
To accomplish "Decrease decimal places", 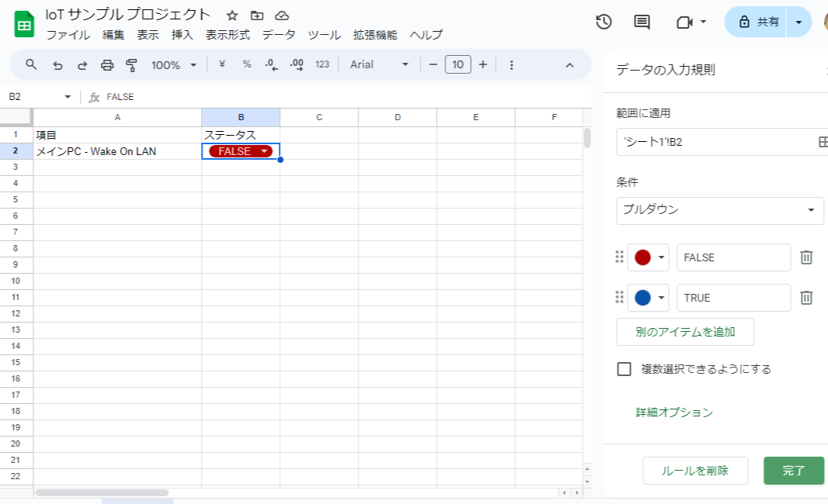I will click(x=272, y=65).
